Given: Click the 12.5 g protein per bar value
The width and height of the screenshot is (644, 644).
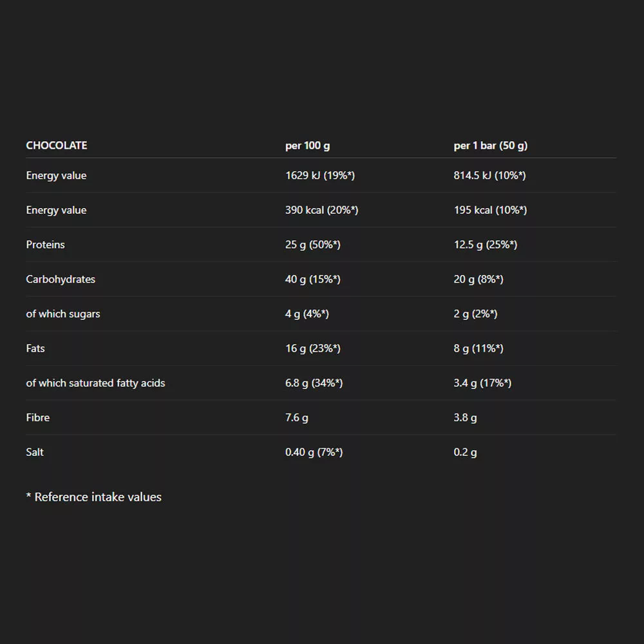Looking at the screenshot, I should coord(485,245).
